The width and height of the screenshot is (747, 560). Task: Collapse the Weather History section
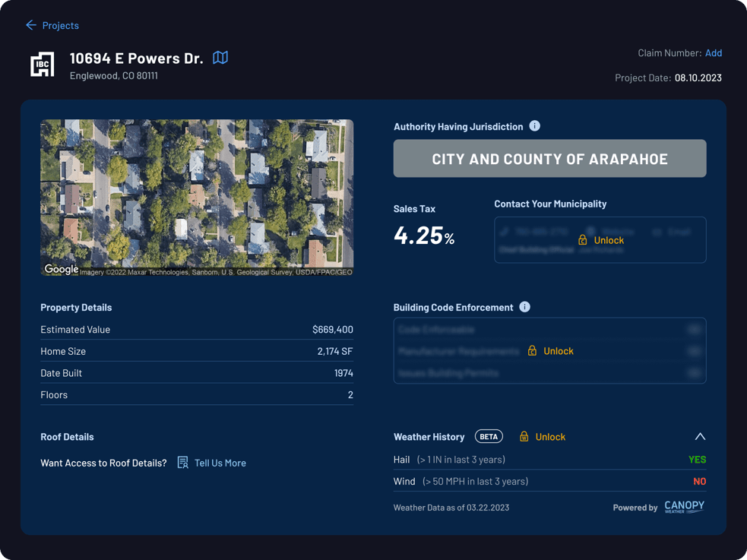[700, 437]
